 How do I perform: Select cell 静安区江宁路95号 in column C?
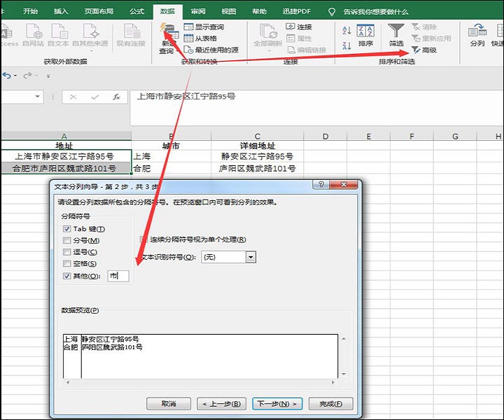[257, 157]
